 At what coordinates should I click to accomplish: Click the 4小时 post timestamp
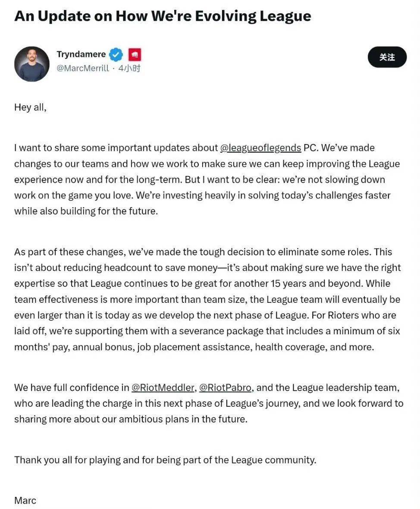(x=129, y=68)
